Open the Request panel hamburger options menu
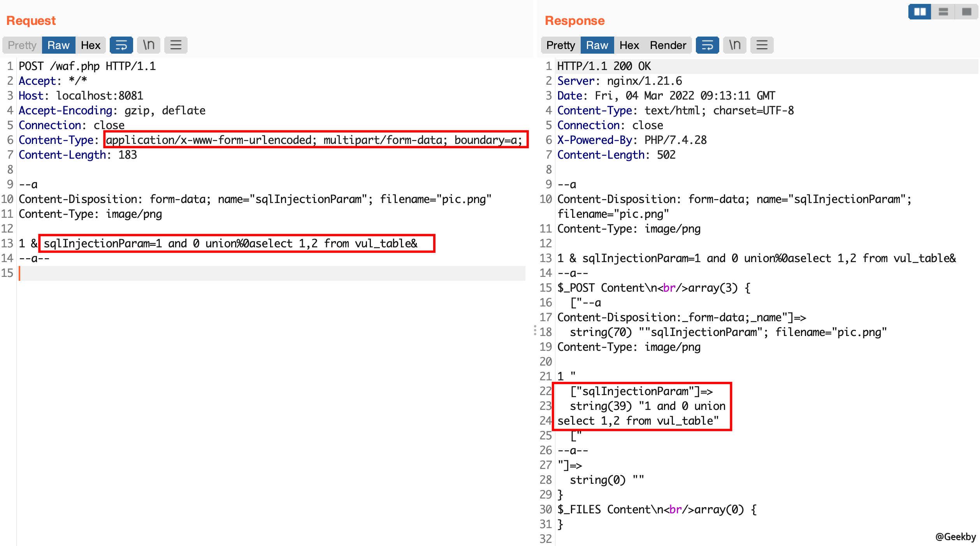980x546 pixels. (176, 45)
